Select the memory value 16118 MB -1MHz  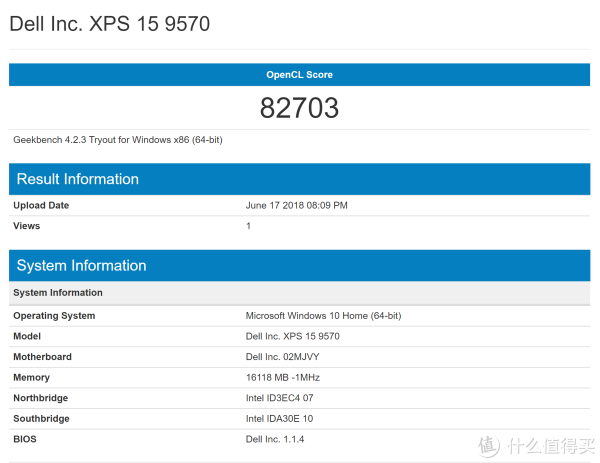tap(283, 378)
